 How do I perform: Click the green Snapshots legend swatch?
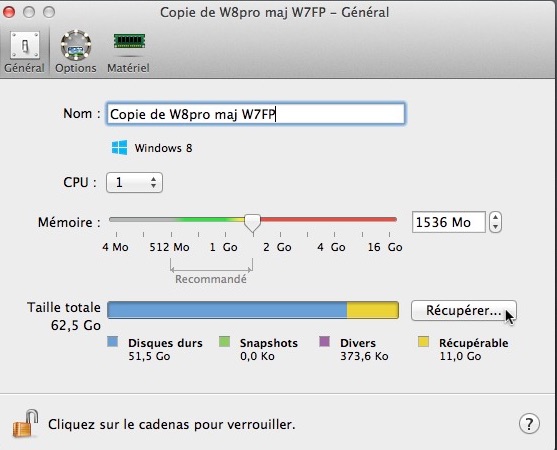click(225, 342)
